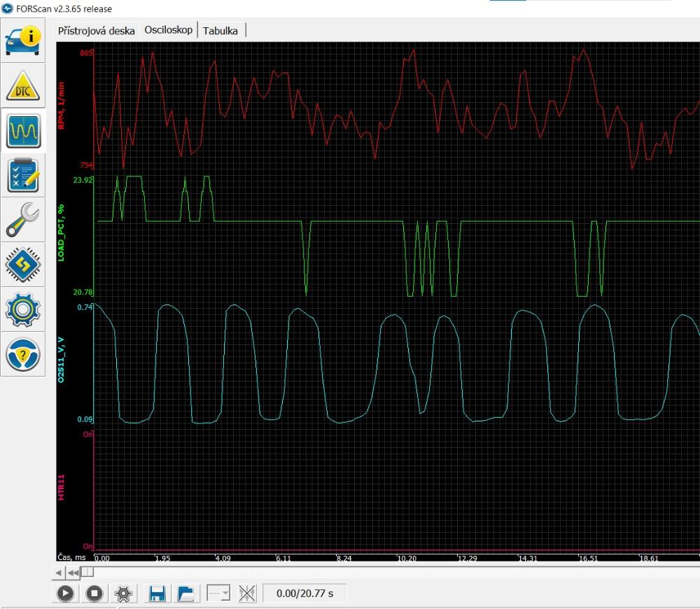Expand the line style dropdown

tap(218, 594)
